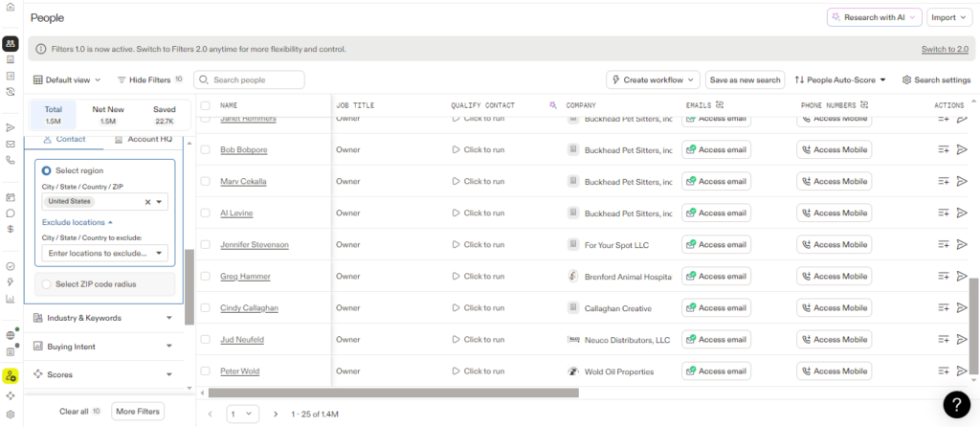Image resolution: width=980 pixels, height=427 pixels.
Task: Open the Default view dropdown
Action: pyautogui.click(x=67, y=80)
